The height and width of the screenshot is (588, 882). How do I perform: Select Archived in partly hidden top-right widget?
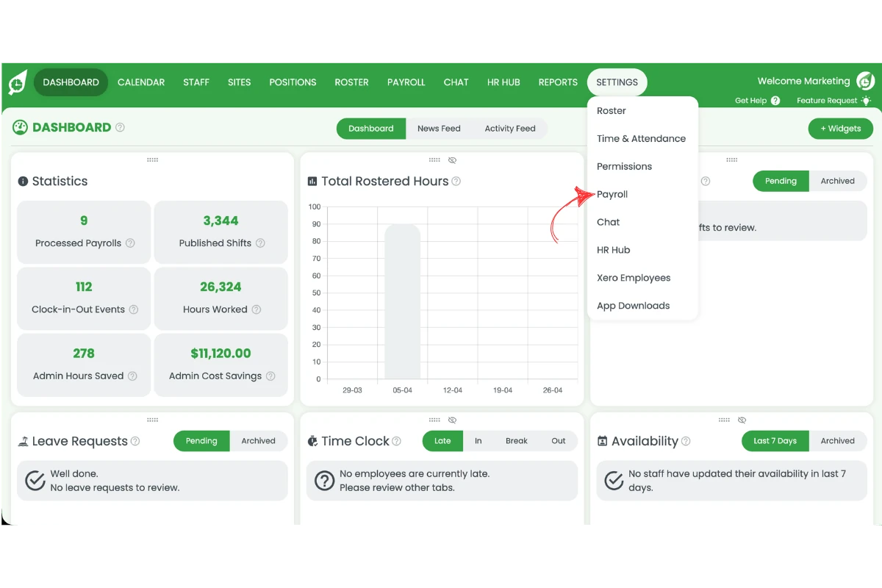point(838,181)
